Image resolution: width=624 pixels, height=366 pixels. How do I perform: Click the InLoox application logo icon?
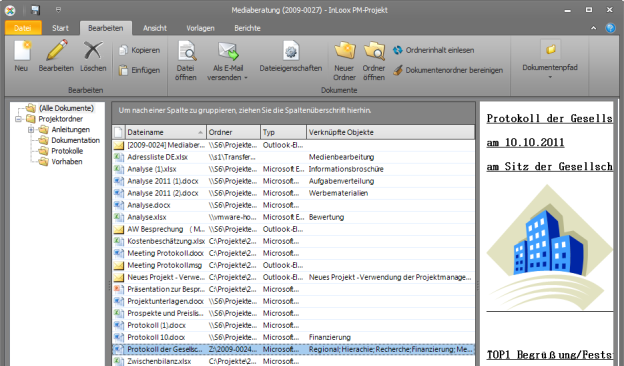(10, 10)
